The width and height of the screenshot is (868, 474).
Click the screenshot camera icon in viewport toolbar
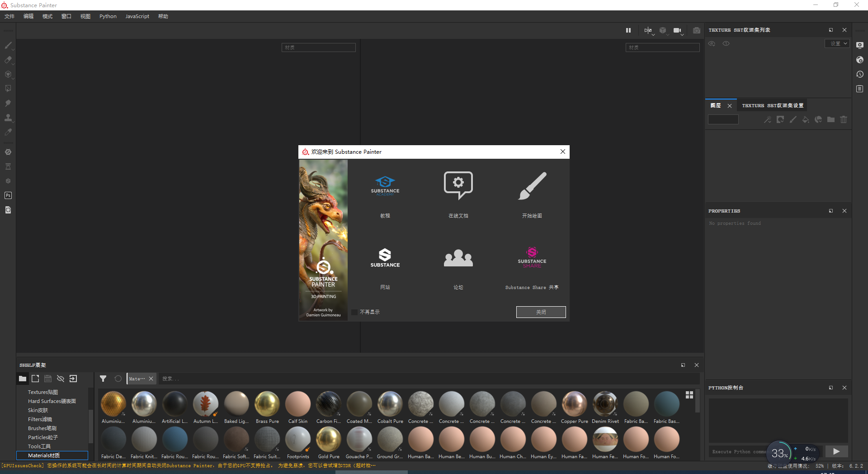(x=697, y=30)
